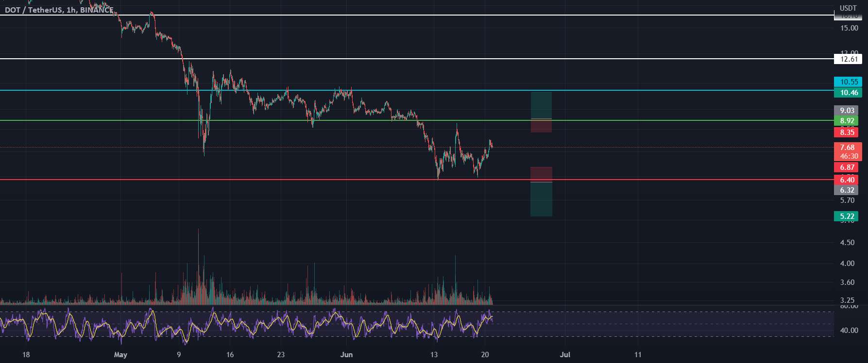Click the 46:30 candle countdown label
The width and height of the screenshot is (868, 363).
tap(848, 156)
